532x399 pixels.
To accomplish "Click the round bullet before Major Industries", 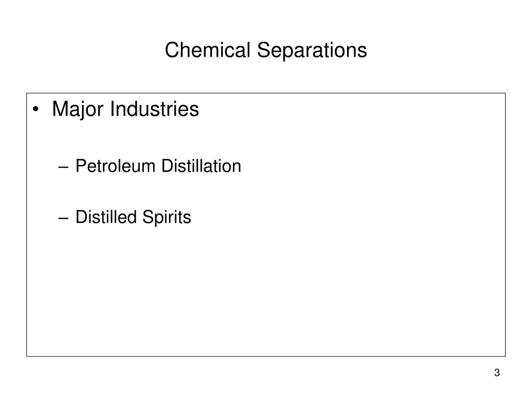I will (36, 109).
